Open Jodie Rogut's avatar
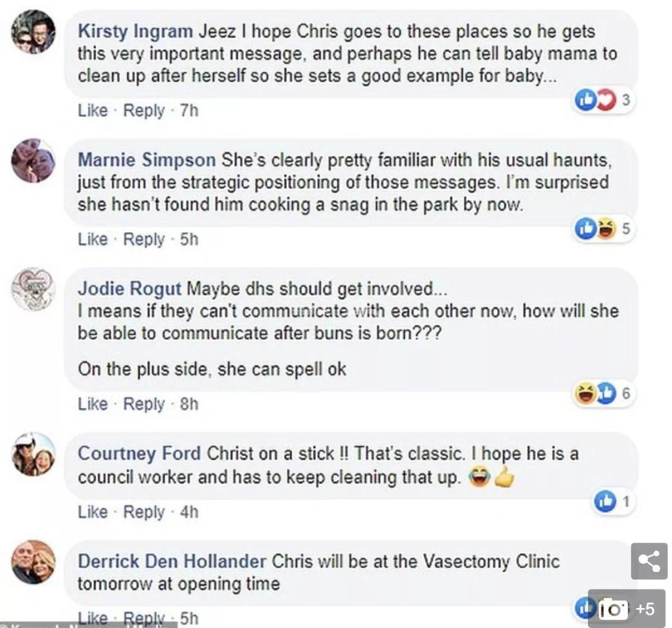Image resolution: width=672 pixels, height=628 pixels. [x=34, y=289]
